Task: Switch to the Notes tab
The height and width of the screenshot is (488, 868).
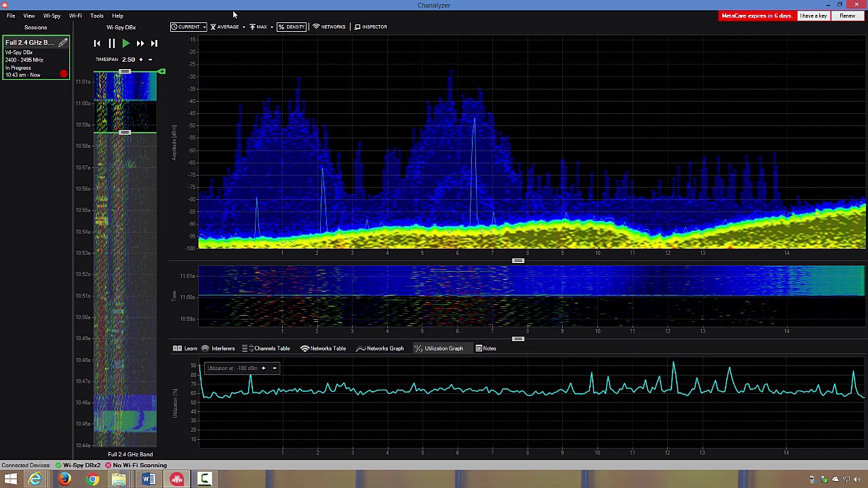Action: (x=486, y=348)
